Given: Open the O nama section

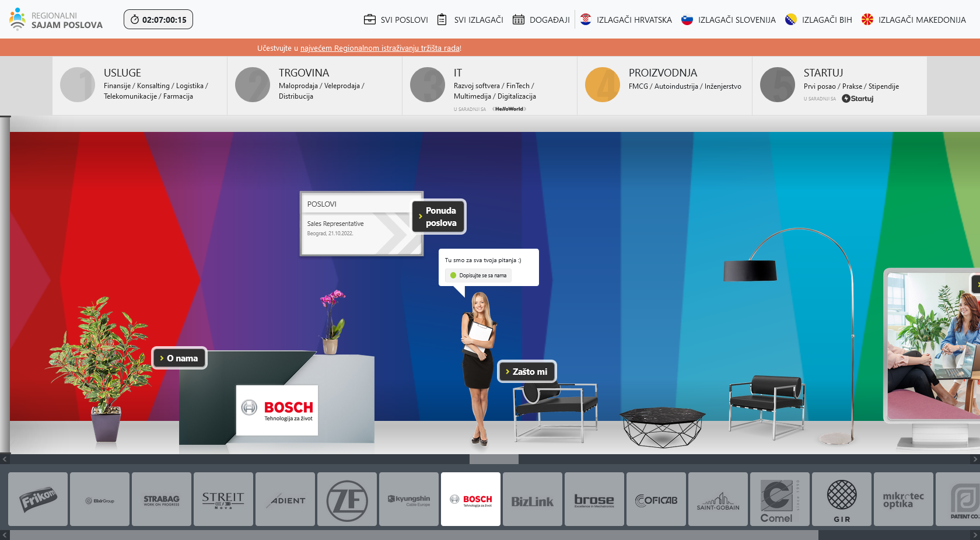Looking at the screenshot, I should click(x=180, y=358).
